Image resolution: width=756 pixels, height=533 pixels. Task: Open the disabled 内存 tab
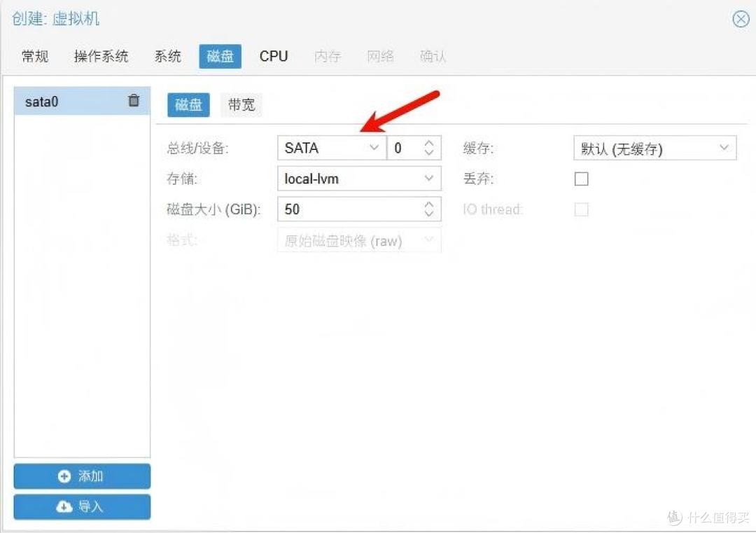tap(328, 57)
